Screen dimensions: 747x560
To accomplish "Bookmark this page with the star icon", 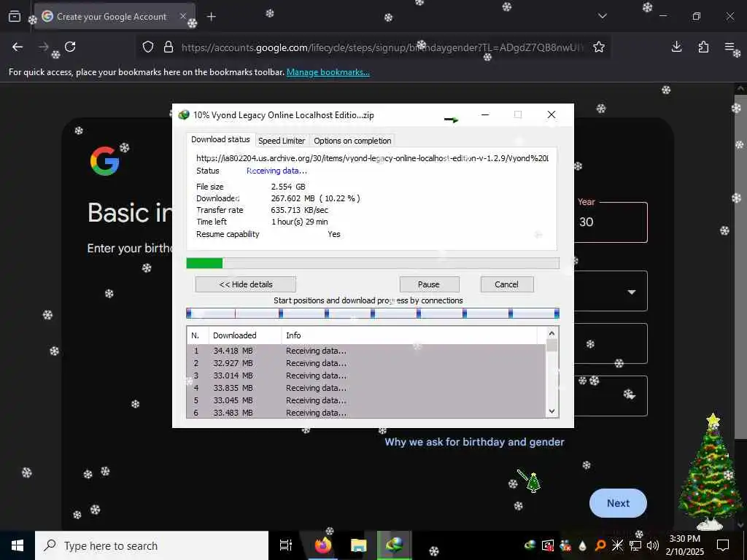I will tap(599, 47).
